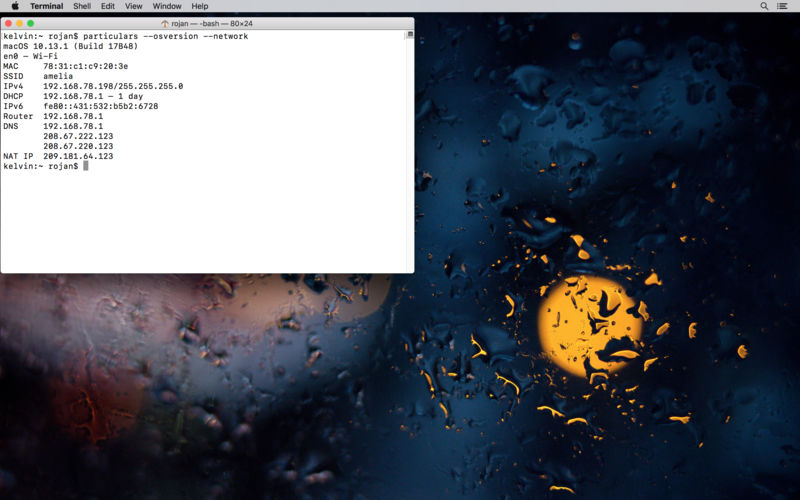800x500 pixels.
Task: Click the 'Router' label in the output
Action: 18,116
